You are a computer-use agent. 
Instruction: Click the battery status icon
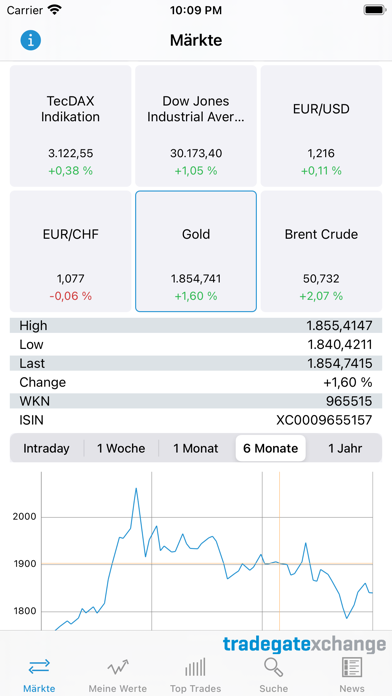(x=375, y=10)
